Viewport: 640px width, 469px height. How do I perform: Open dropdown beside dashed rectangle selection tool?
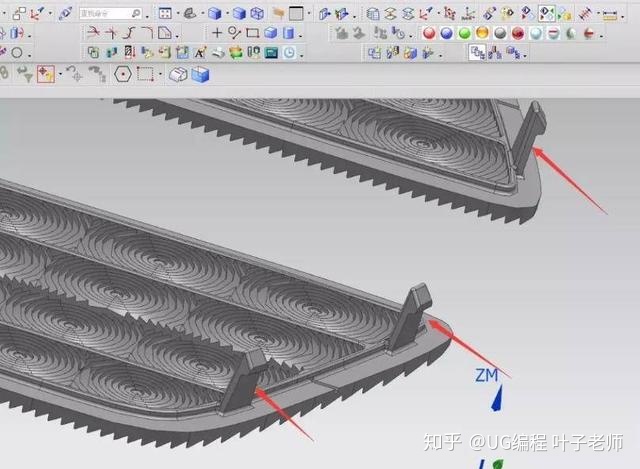coord(160,75)
